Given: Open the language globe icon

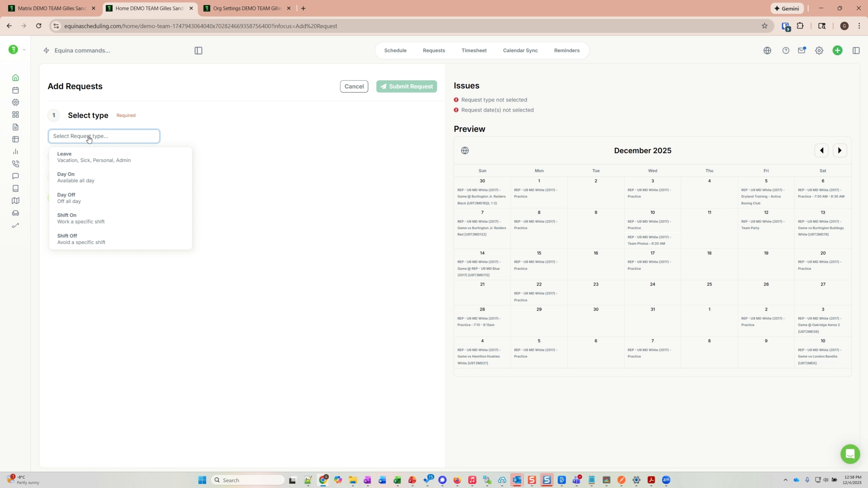Looking at the screenshot, I should (x=767, y=50).
